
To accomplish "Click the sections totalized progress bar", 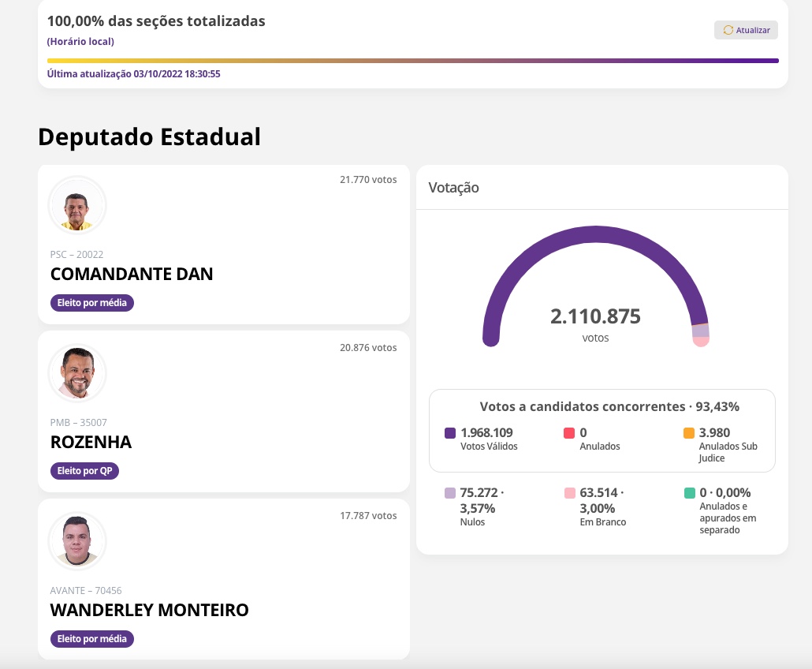I will coord(412,60).
